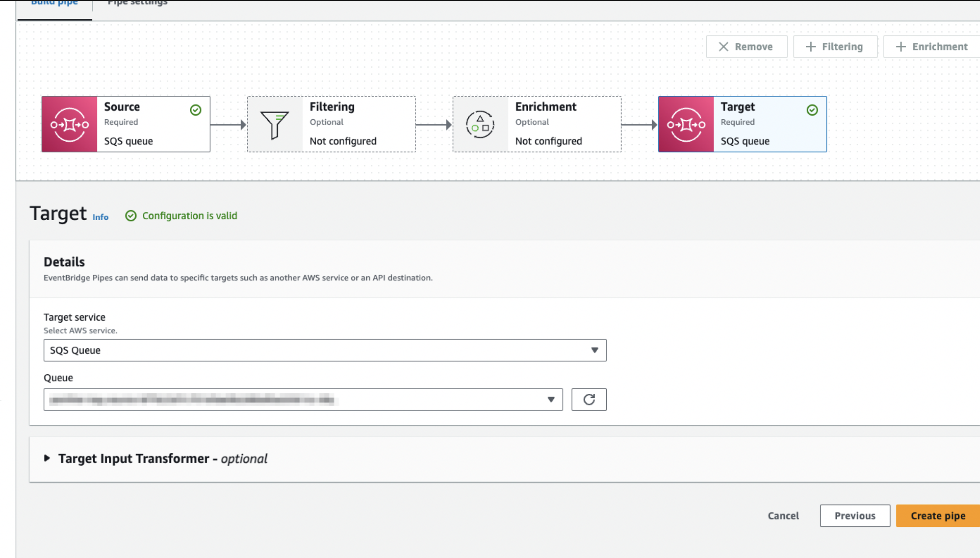Click the Previous button

tap(854, 516)
